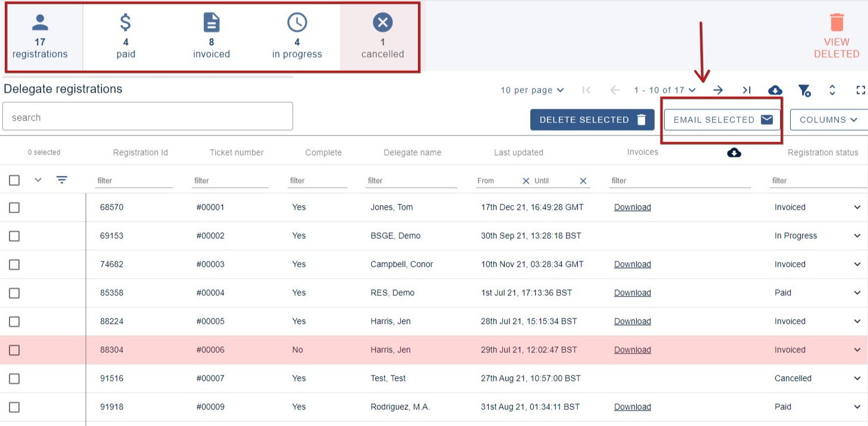
Task: Click the Email Selected button
Action: 722,119
